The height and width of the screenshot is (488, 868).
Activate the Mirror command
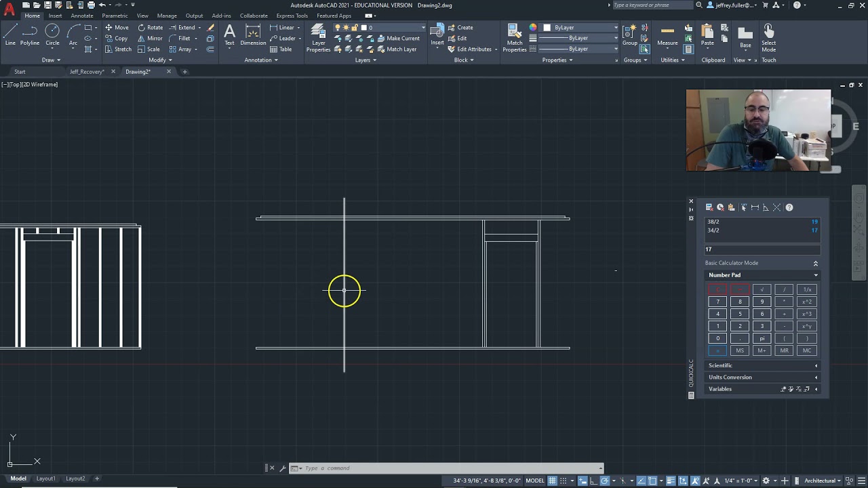[150, 39]
